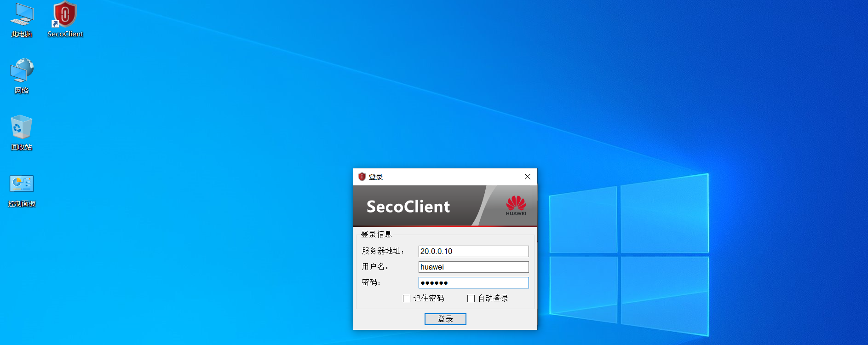
Task: Enable the 自动登录 checkbox
Action: pos(471,299)
